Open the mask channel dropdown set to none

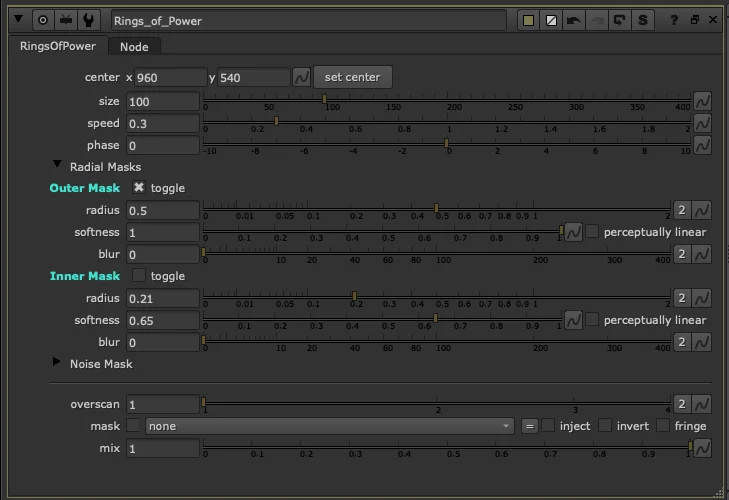[x=329, y=426]
